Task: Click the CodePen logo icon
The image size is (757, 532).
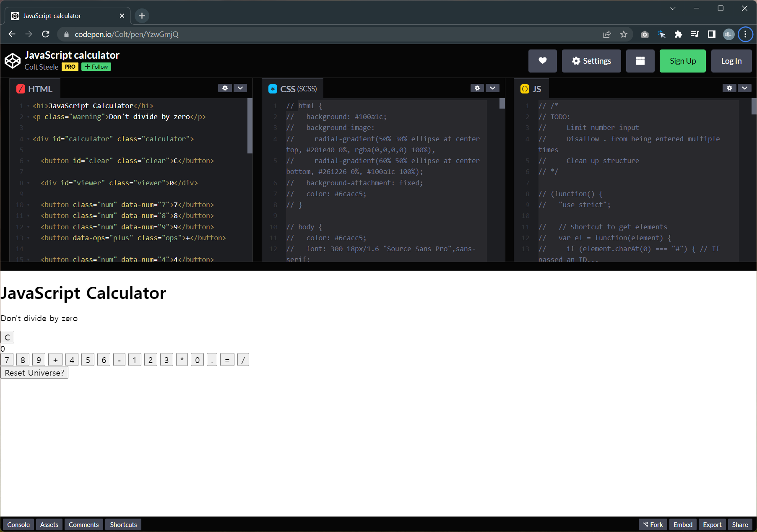Action: [x=13, y=61]
